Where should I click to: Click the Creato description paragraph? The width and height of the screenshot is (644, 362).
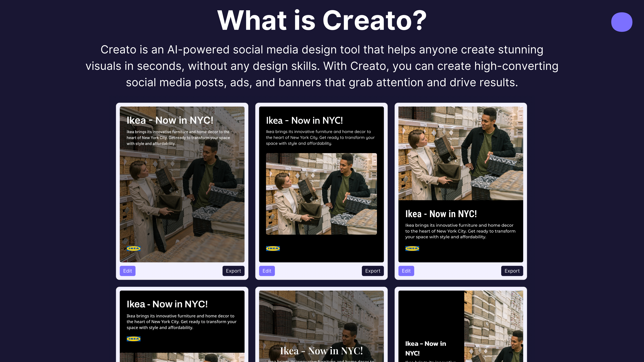322,66
